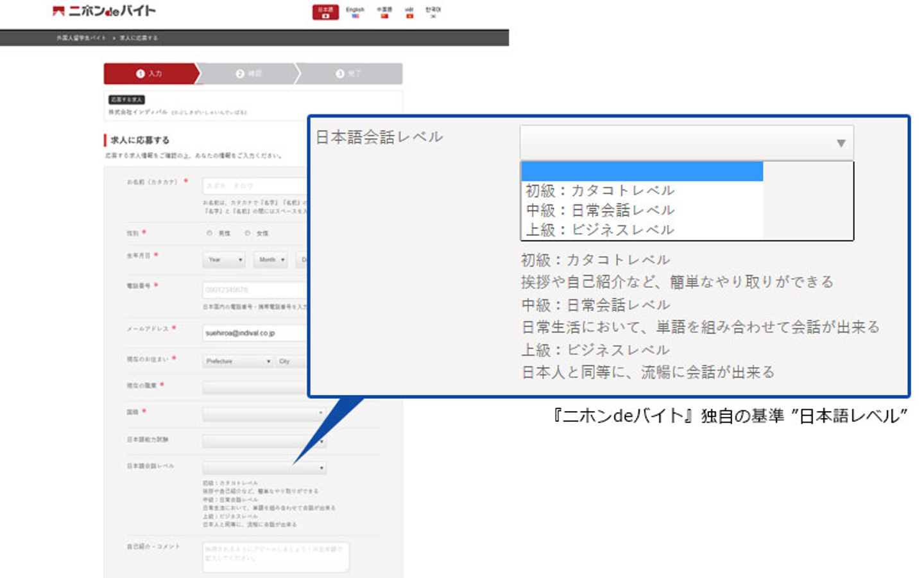Click the 求人に応募する section heading
This screenshot has height=578, width=924.
(140, 140)
